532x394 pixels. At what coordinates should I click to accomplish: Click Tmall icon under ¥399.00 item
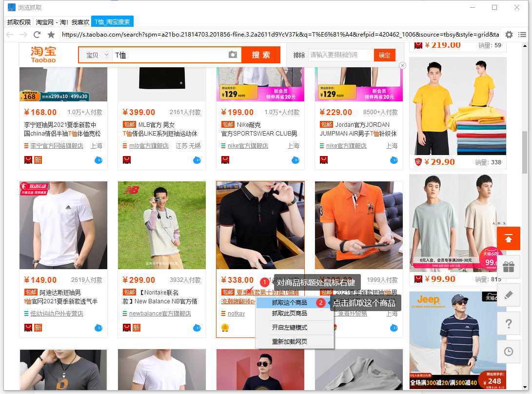[x=127, y=160]
